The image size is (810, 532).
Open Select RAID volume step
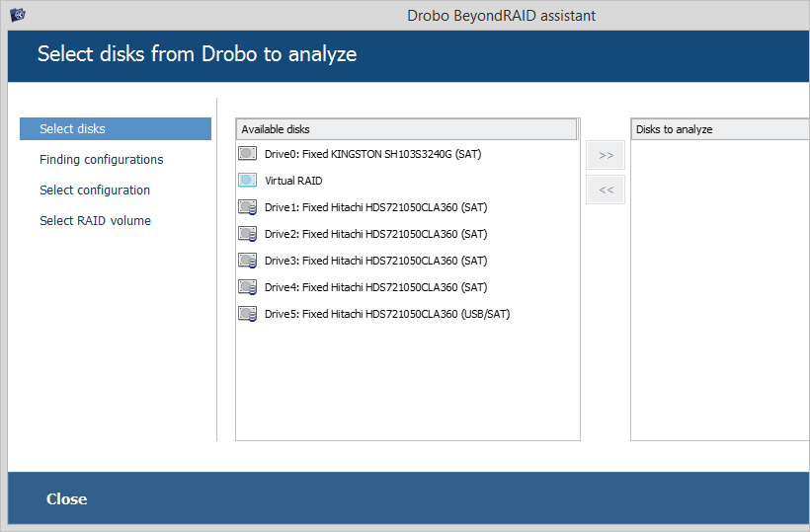pyautogui.click(x=96, y=220)
